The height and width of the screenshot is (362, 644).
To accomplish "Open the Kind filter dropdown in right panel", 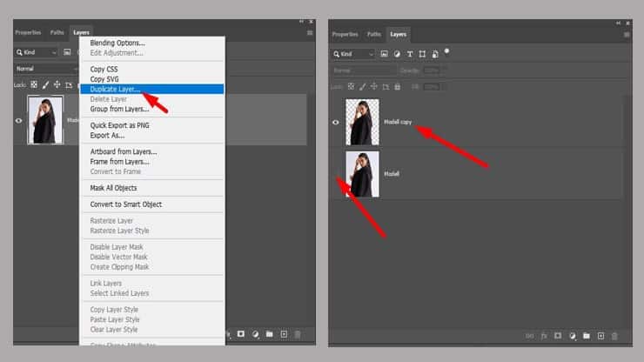I will tap(353, 54).
